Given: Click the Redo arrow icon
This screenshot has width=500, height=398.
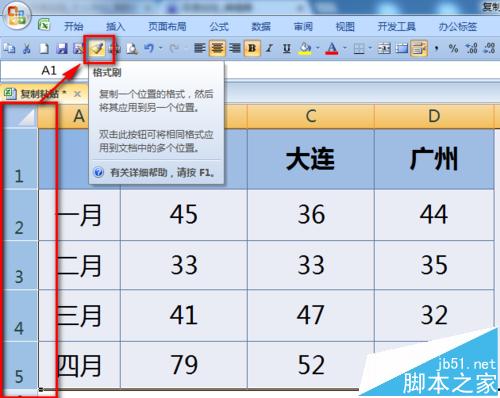Looking at the screenshot, I should point(174,49).
